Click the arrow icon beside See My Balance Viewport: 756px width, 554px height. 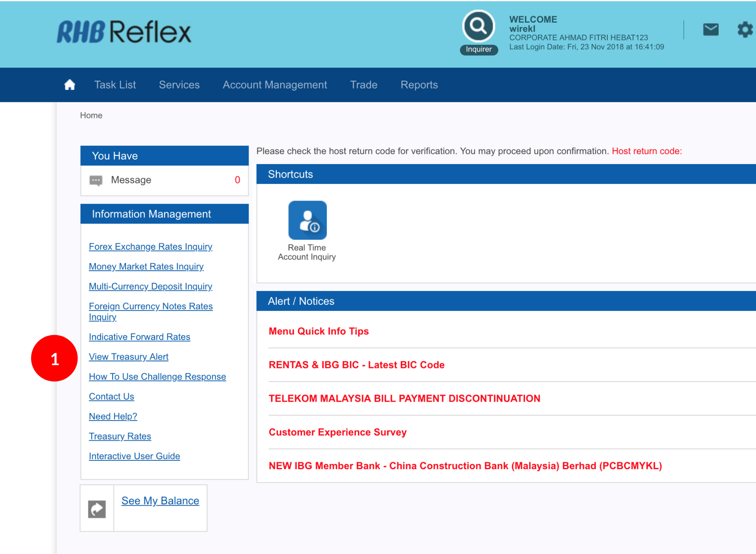coord(97,509)
